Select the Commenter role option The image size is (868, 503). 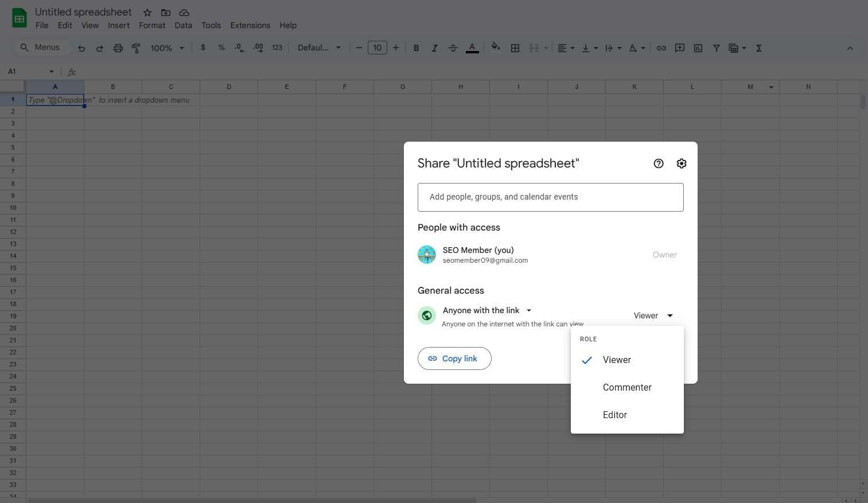627,388
